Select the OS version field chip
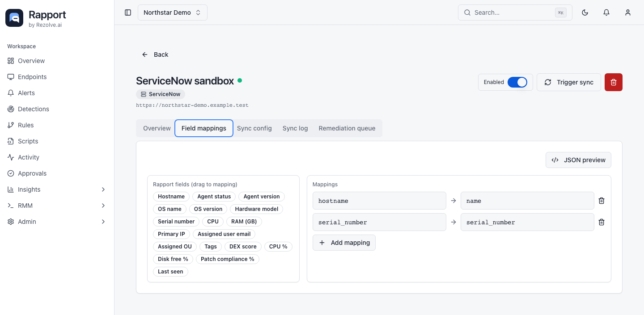 click(x=208, y=209)
